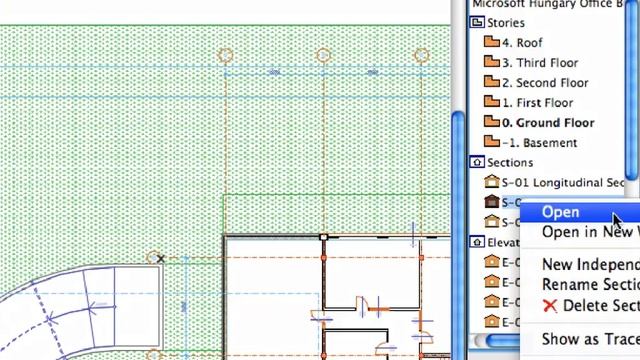Viewport: 640px width, 360px height.
Task: Click the Elevations group icon
Action: point(477,242)
